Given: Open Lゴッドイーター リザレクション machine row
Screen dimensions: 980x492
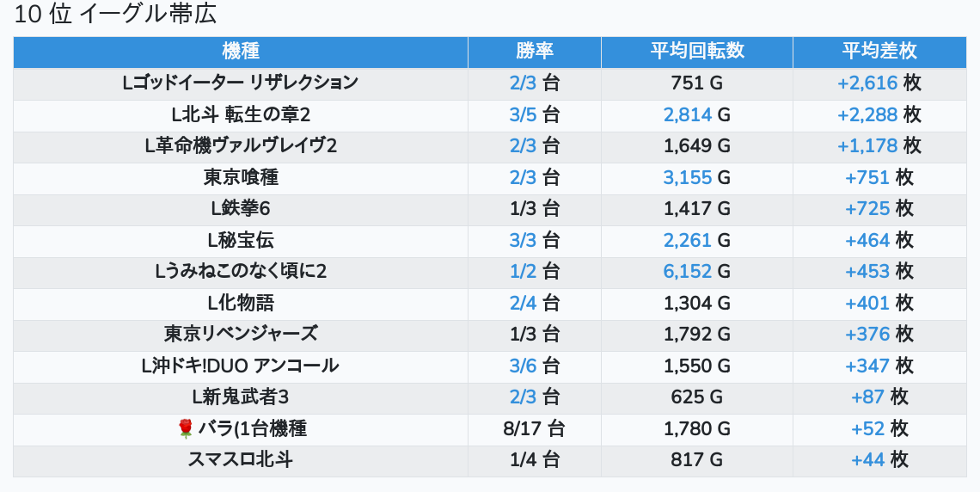Looking at the screenshot, I should coord(241,83).
